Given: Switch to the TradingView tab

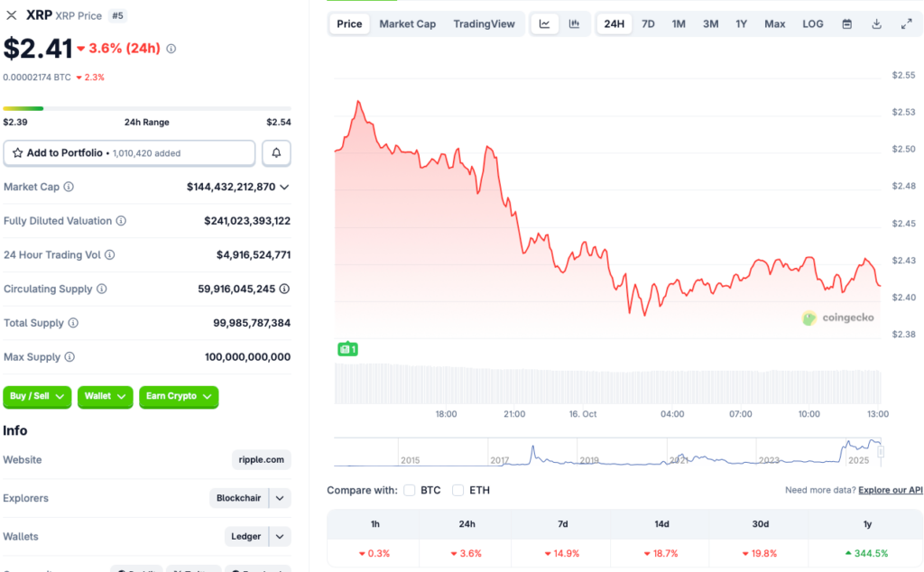Looking at the screenshot, I should pyautogui.click(x=485, y=23).
